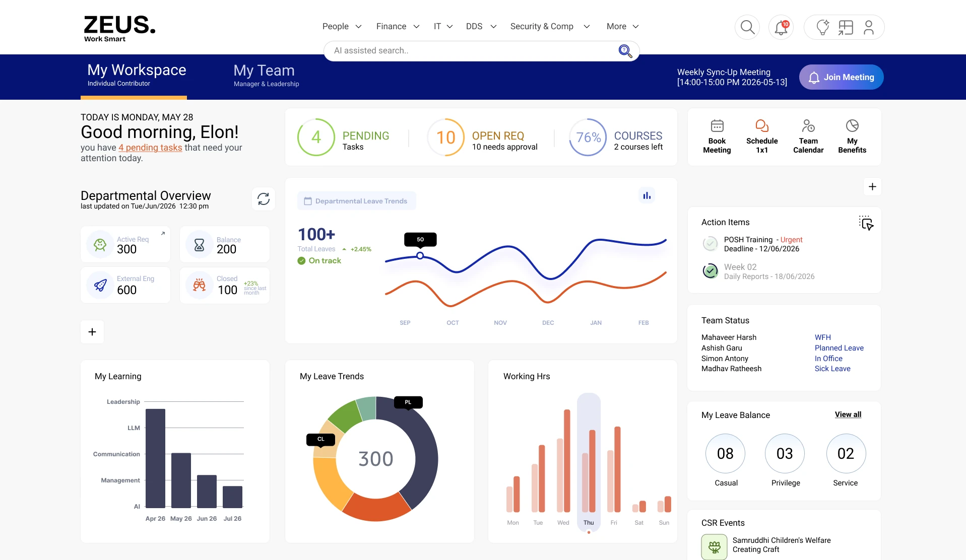Click the Join Meeting button
This screenshot has height=560, width=966.
pos(841,77)
